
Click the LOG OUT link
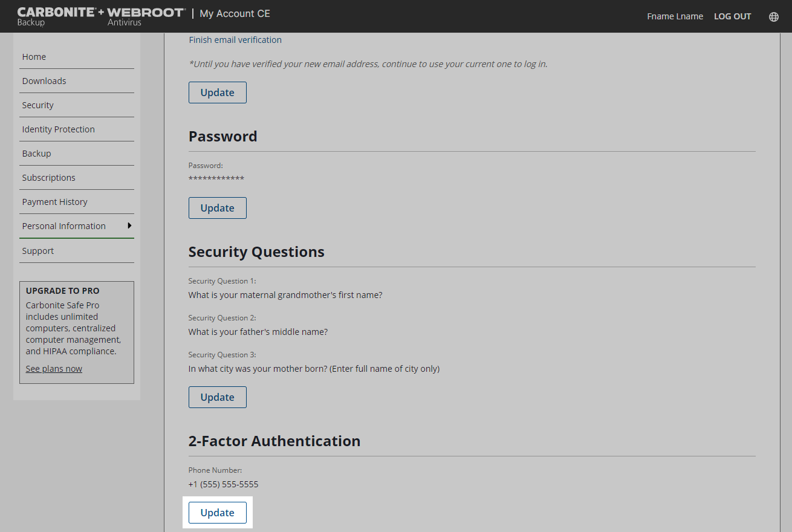point(732,16)
